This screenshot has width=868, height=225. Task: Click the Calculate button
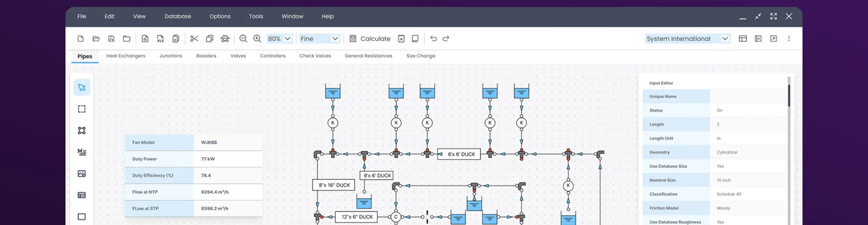[x=370, y=38]
